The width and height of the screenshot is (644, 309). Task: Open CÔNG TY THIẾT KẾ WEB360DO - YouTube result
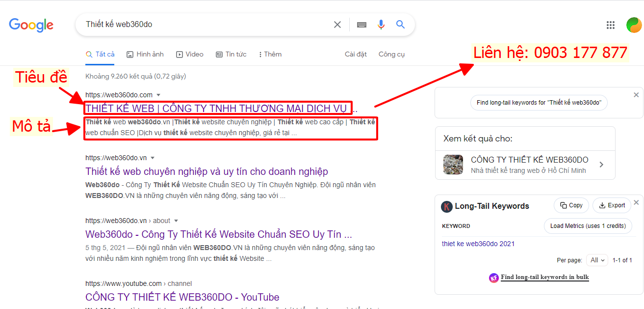tap(182, 297)
